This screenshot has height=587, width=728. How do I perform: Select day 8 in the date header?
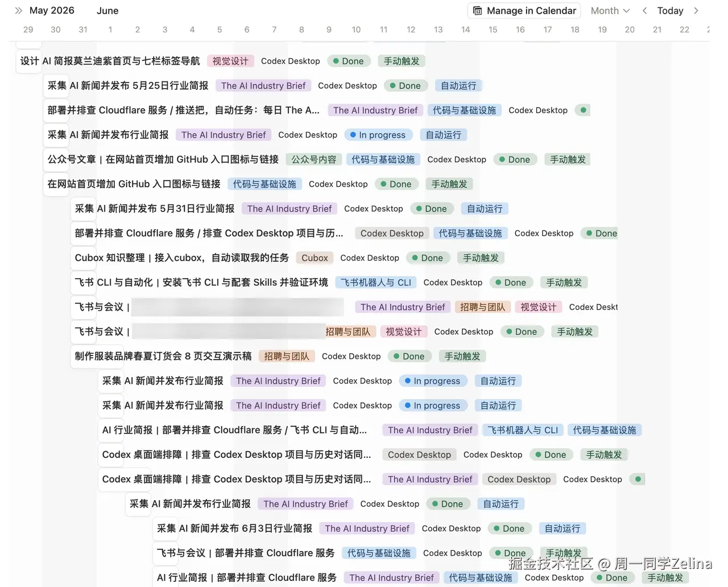pyautogui.click(x=301, y=30)
